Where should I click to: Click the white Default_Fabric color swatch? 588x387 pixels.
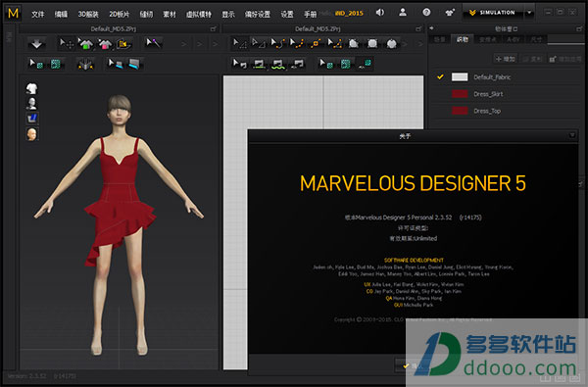pyautogui.click(x=460, y=76)
